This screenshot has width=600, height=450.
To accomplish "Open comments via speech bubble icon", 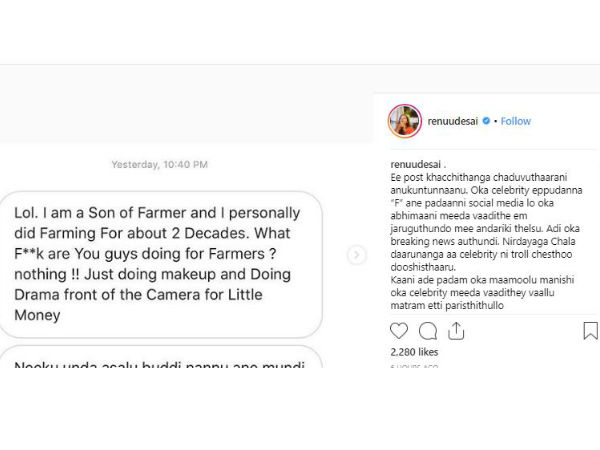I will [428, 331].
